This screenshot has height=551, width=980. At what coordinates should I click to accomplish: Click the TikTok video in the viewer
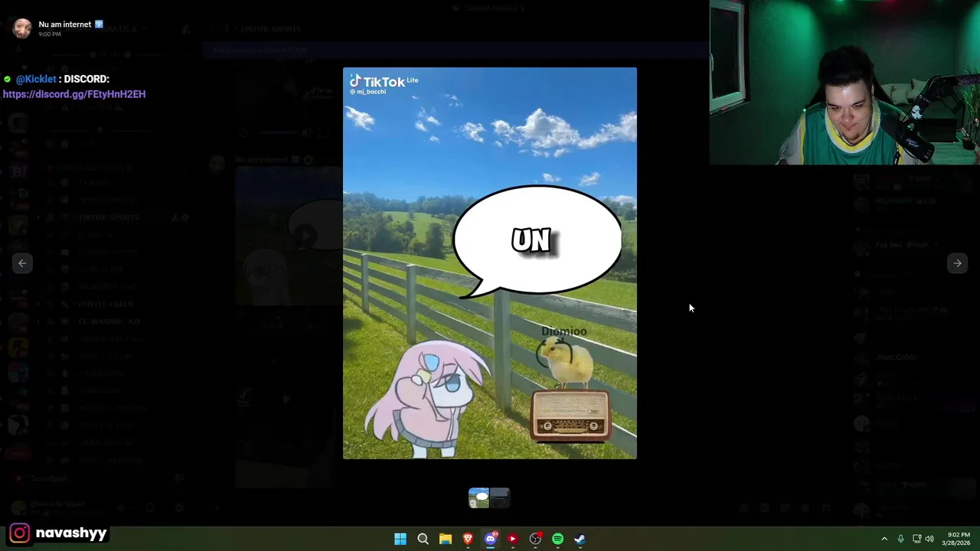click(x=490, y=263)
